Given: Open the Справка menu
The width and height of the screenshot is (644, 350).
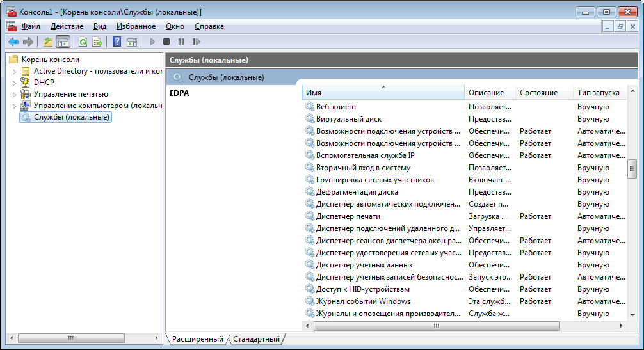Looking at the screenshot, I should [209, 26].
